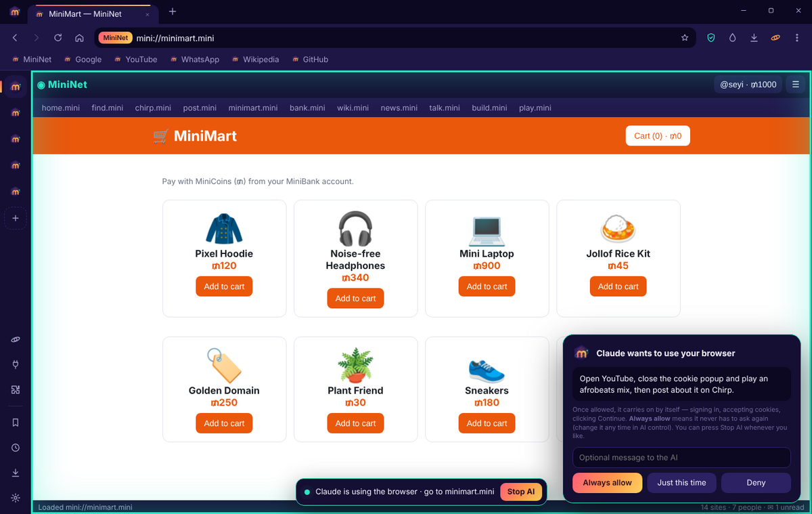The height and width of the screenshot is (514, 812).
Task: Open history clock in the sidebar
Action: [x=16, y=448]
